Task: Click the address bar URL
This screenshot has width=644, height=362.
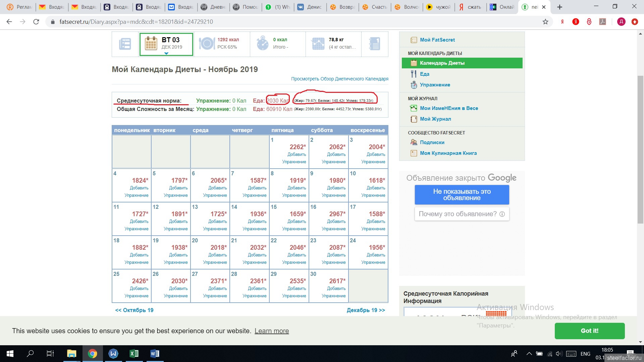Action: tap(136, 22)
